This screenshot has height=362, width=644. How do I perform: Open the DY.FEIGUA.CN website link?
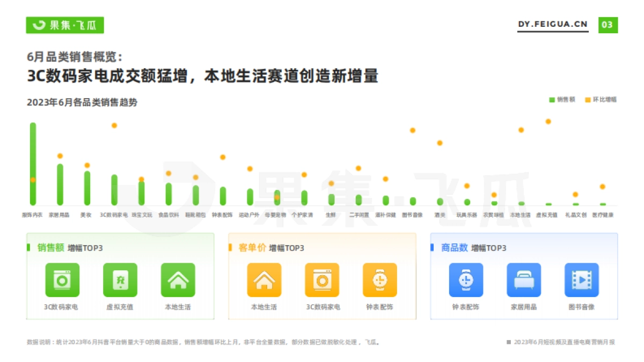(553, 24)
